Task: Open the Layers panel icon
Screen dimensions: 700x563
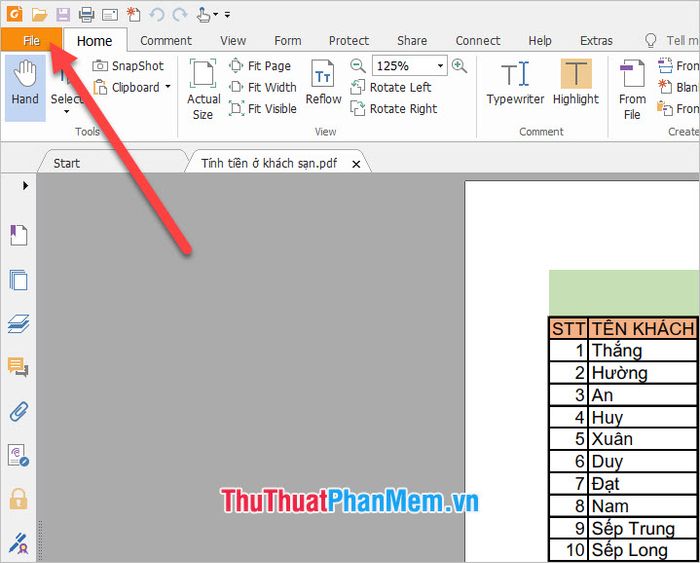Action: (x=18, y=324)
